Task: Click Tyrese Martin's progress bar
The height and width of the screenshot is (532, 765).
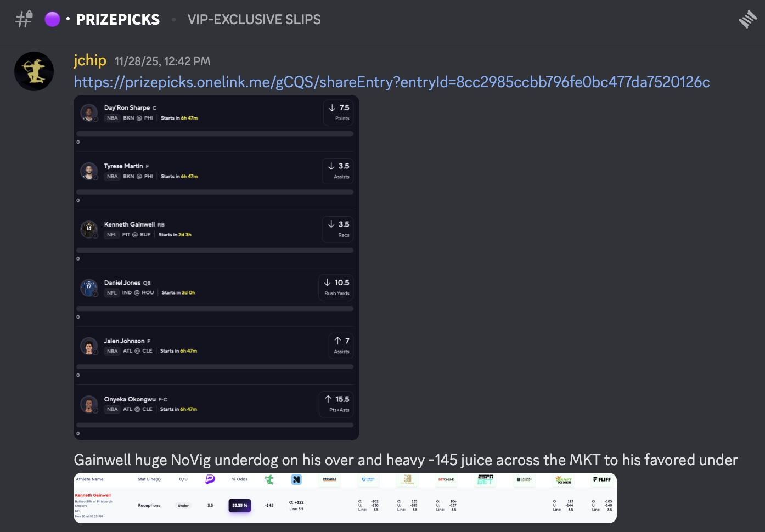Action: (215, 192)
